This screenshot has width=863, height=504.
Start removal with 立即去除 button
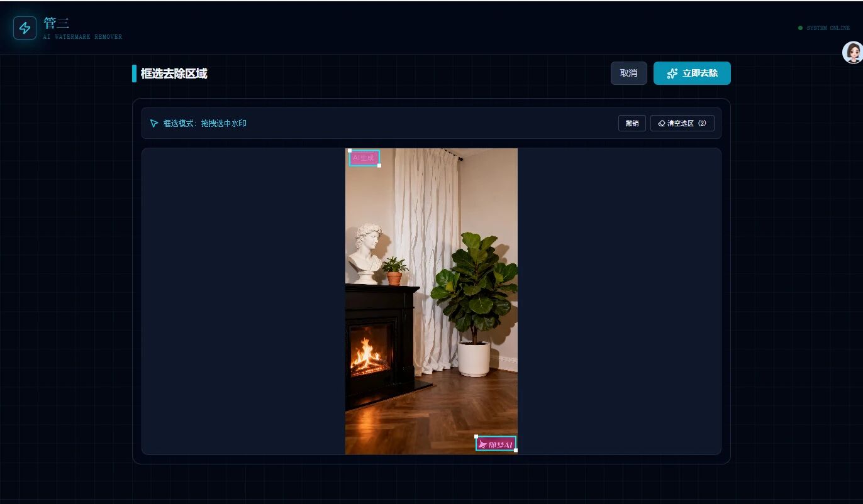(x=691, y=74)
